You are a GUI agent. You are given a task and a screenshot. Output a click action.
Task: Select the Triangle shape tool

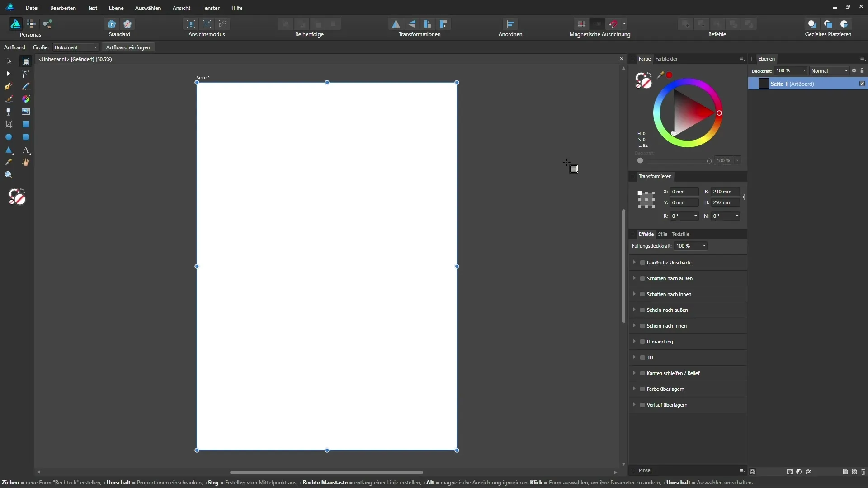[9, 150]
